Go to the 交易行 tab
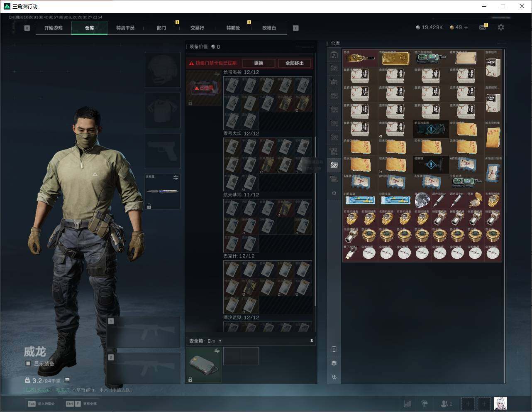532x412 pixels. click(197, 28)
